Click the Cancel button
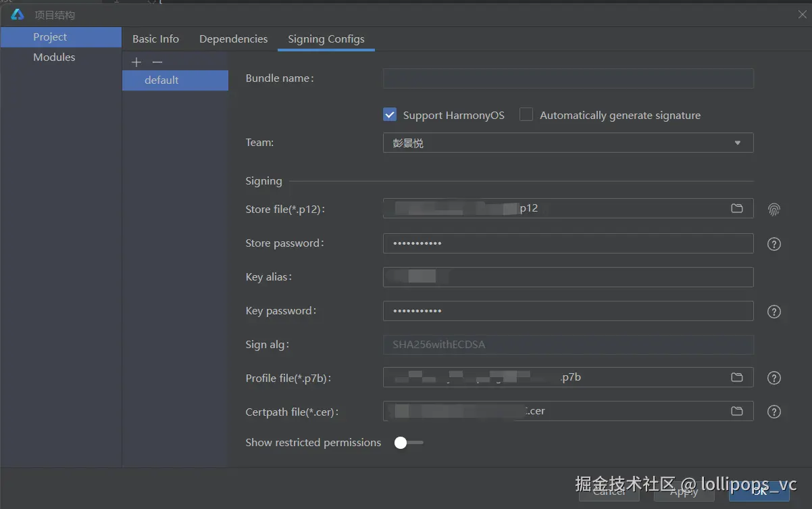This screenshot has width=812, height=509. (609, 491)
